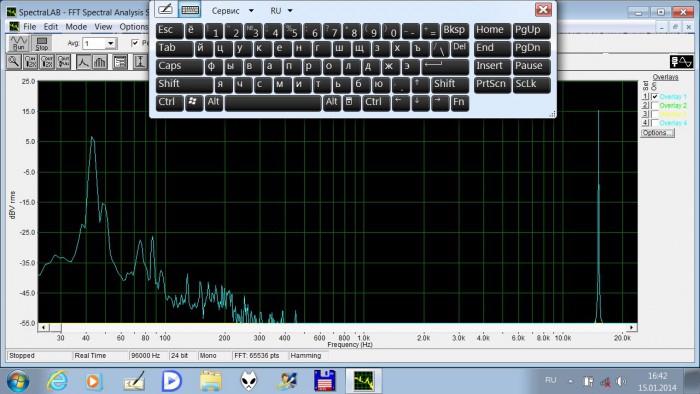Click the Set overlay 3 button

645,114
